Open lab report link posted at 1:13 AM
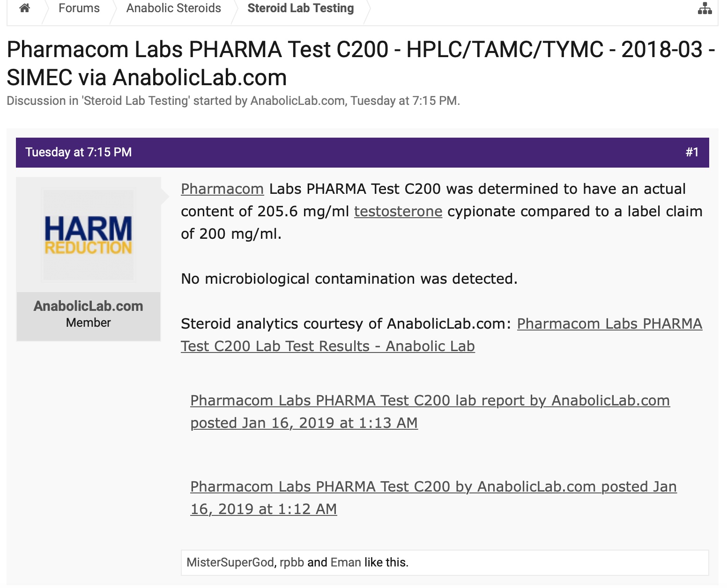Screen dimensions: 727x588 coord(430,412)
